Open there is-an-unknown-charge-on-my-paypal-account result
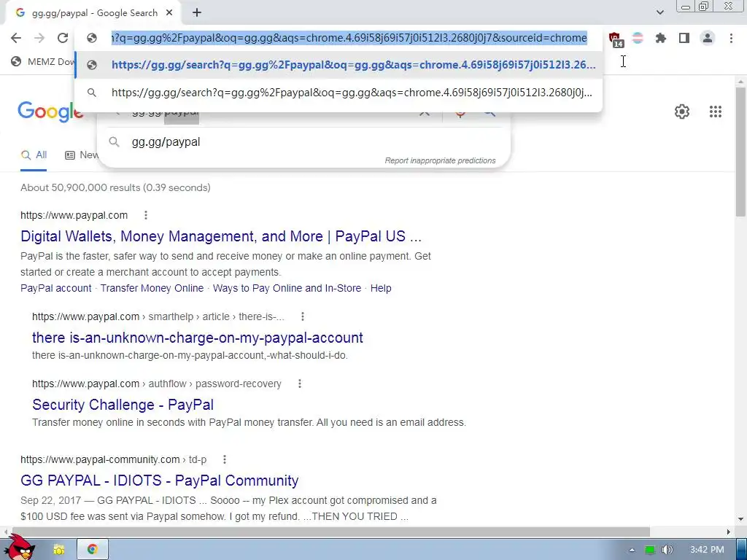 (197, 338)
